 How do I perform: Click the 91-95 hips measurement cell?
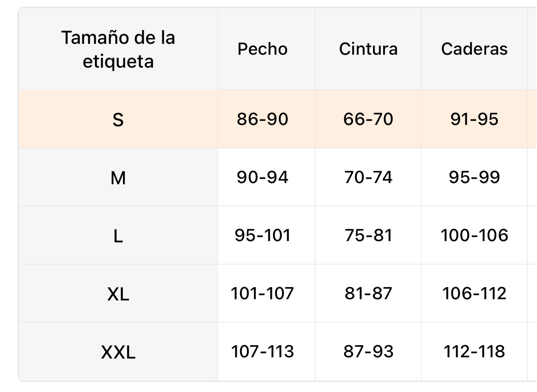(474, 120)
